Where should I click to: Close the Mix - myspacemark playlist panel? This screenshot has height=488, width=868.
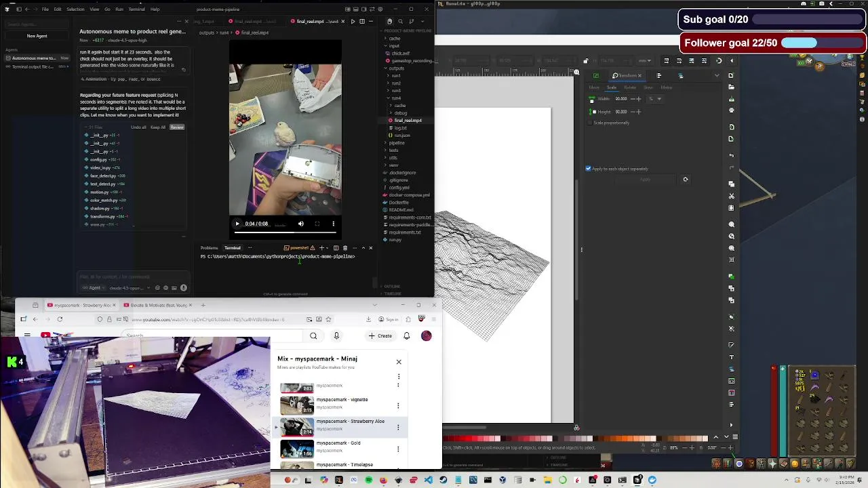pyautogui.click(x=399, y=362)
